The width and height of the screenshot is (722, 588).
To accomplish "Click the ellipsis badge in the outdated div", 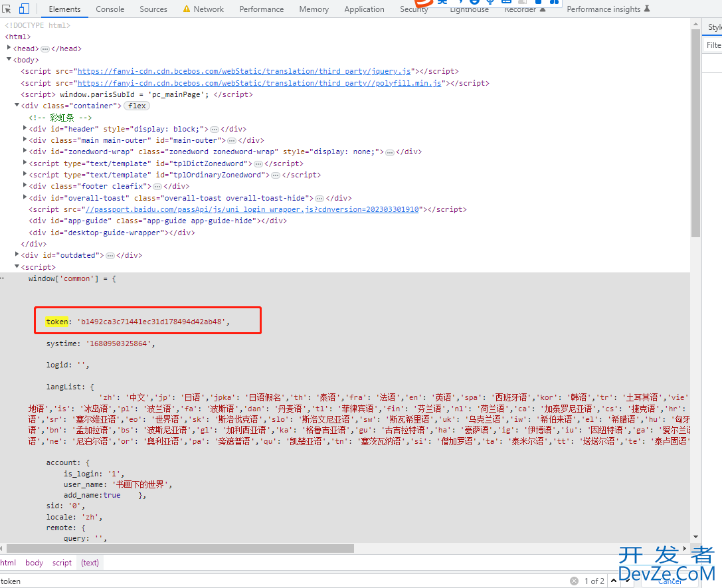I will [x=110, y=256].
